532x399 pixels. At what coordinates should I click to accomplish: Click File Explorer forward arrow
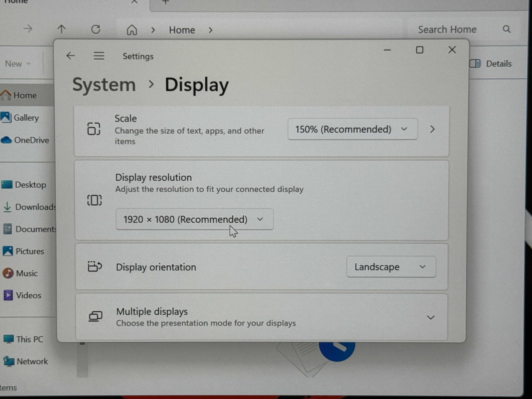point(28,29)
